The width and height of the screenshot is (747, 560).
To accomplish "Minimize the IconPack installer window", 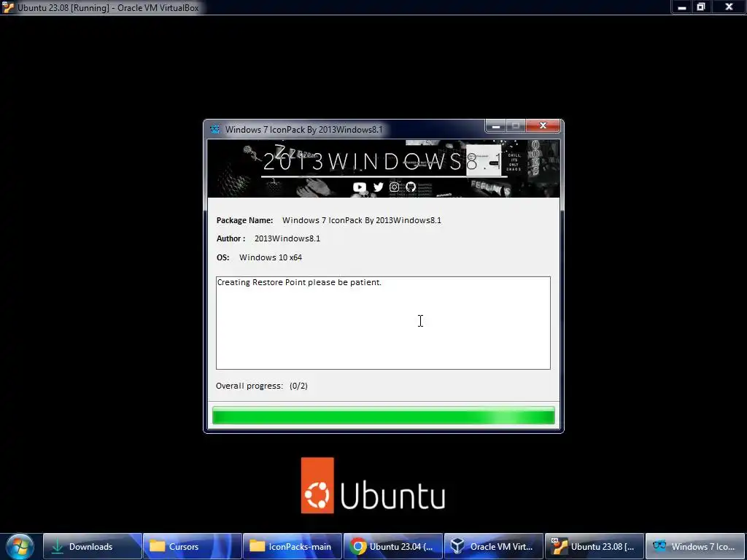I will click(496, 125).
